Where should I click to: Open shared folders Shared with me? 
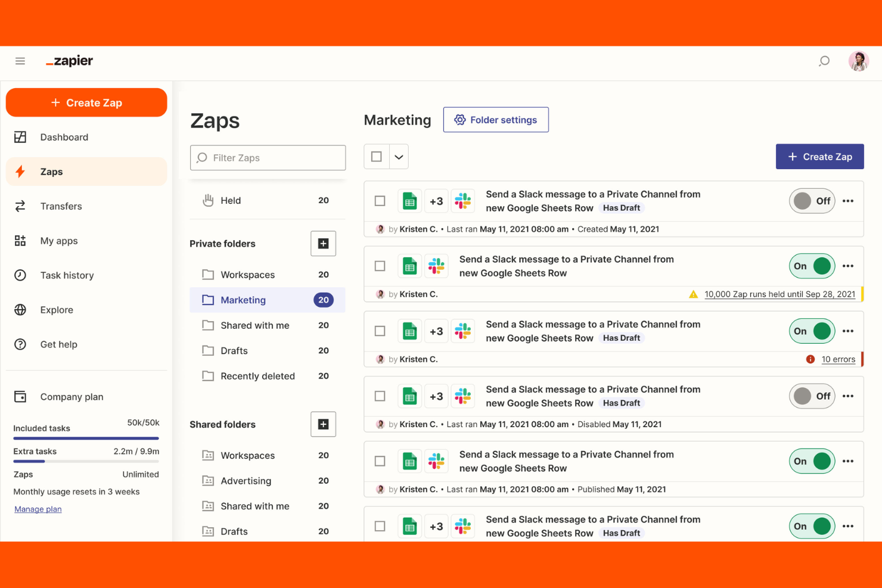pos(267,506)
